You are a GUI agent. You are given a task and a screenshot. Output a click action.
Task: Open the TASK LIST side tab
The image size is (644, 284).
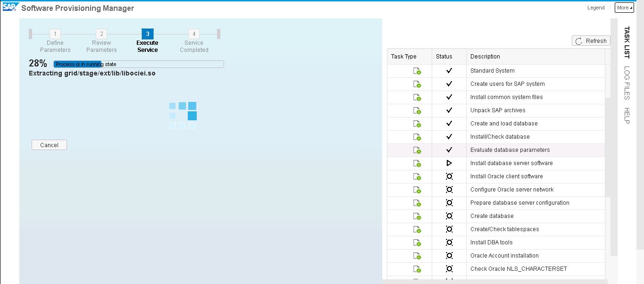[627, 42]
